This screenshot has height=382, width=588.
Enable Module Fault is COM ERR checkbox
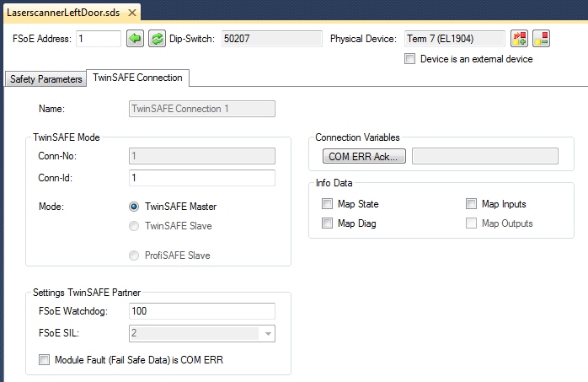pyautogui.click(x=44, y=360)
